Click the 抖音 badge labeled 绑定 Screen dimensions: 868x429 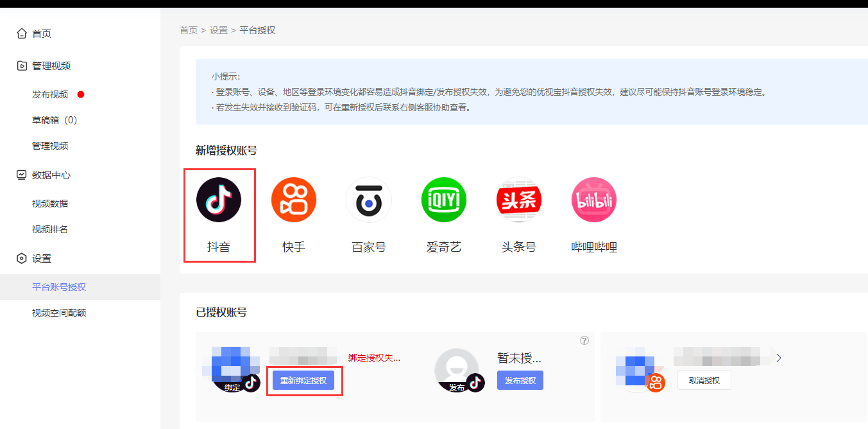click(x=251, y=383)
